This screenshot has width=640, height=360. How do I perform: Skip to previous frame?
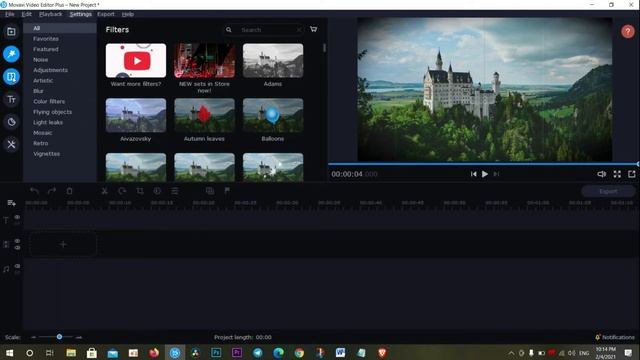click(x=473, y=174)
